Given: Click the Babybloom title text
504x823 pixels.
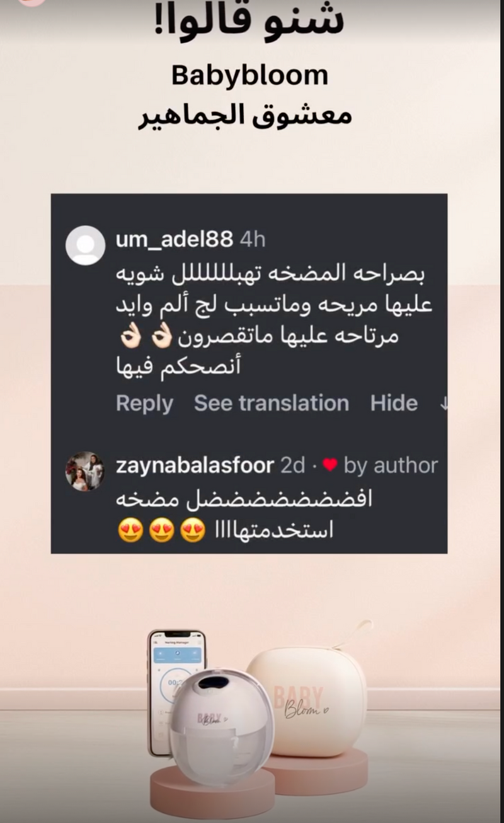Looking at the screenshot, I should pyautogui.click(x=250, y=76).
